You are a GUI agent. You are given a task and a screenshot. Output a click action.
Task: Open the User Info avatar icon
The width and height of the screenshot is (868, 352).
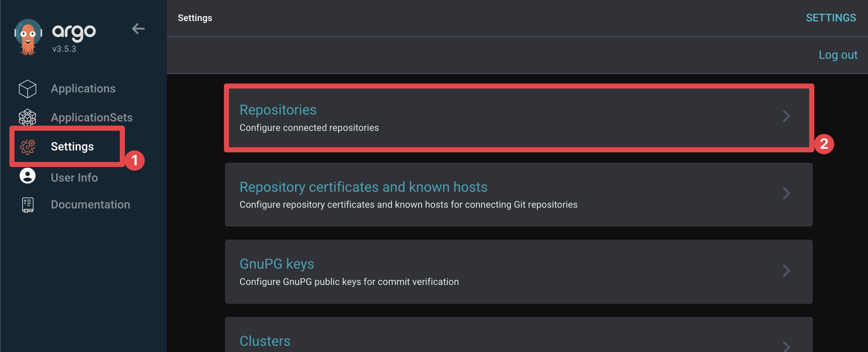pos(28,176)
